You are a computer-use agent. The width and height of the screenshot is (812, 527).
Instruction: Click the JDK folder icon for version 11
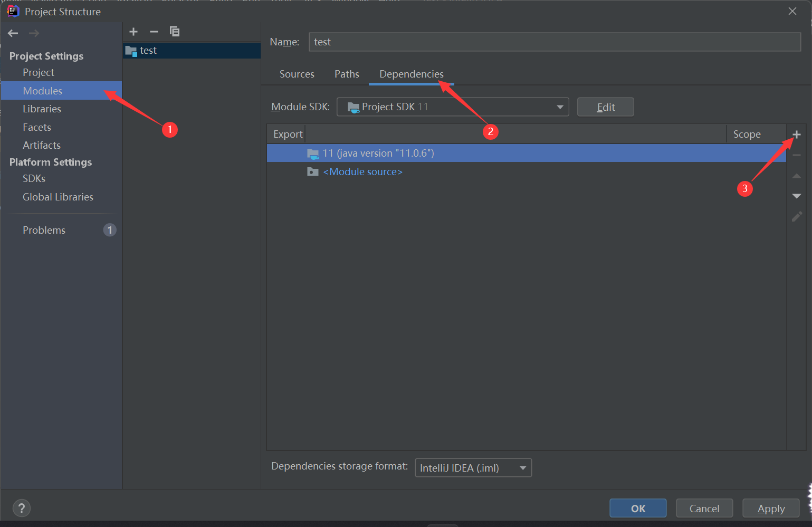(x=313, y=154)
